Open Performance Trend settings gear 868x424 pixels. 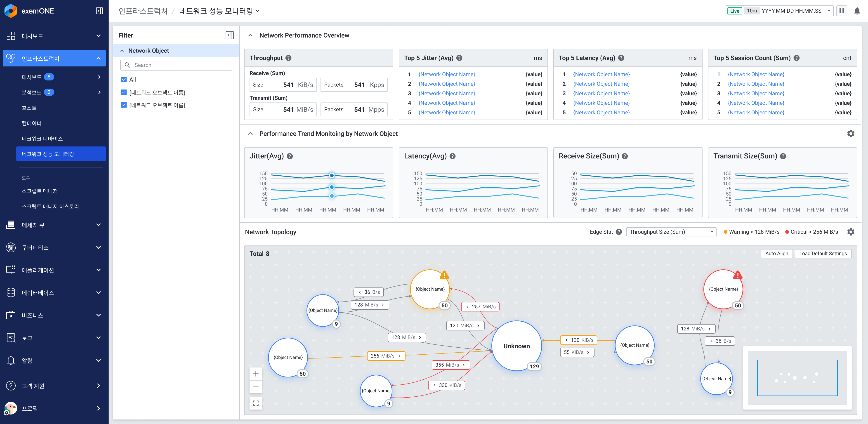[x=850, y=134]
